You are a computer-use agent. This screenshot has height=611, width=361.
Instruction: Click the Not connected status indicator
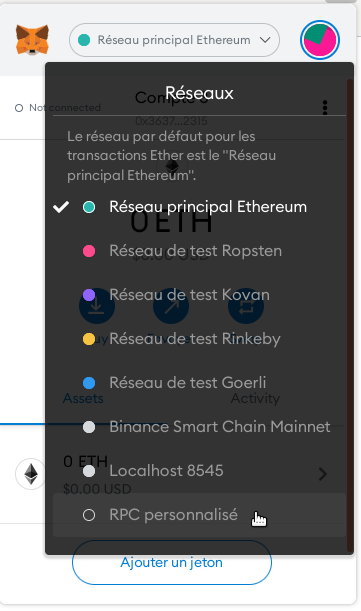(x=57, y=108)
